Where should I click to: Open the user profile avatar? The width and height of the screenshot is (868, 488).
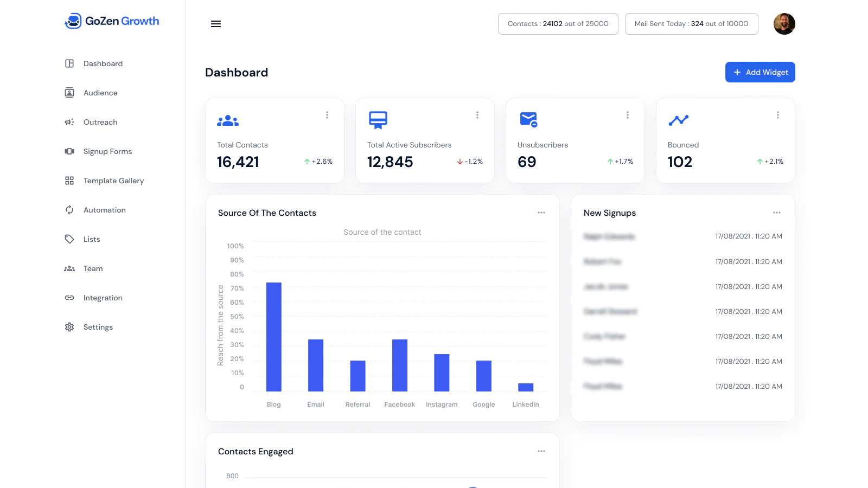pos(784,24)
